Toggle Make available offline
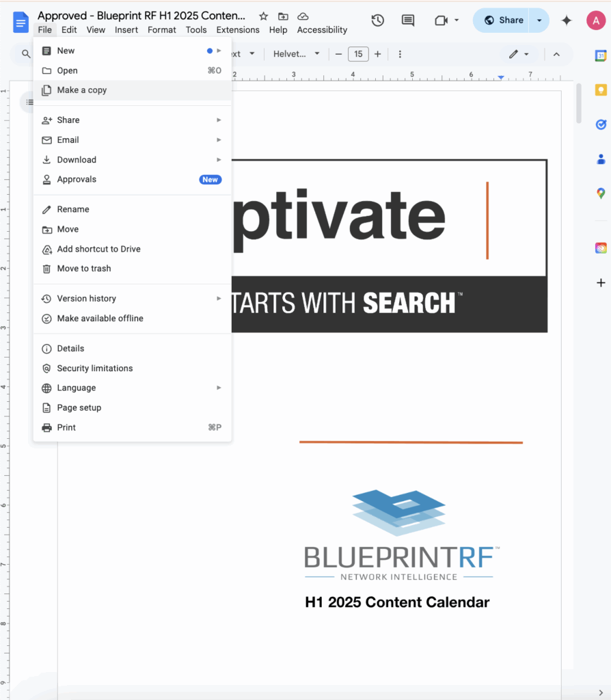 100,319
